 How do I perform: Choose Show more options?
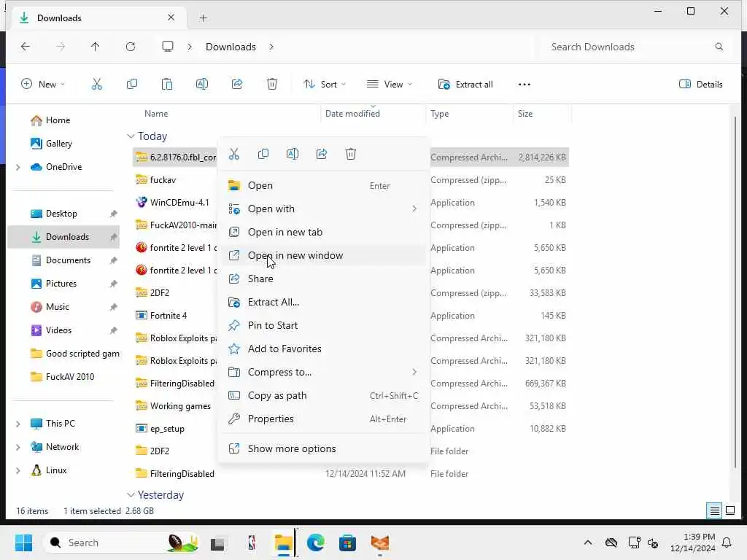[x=323, y=448]
